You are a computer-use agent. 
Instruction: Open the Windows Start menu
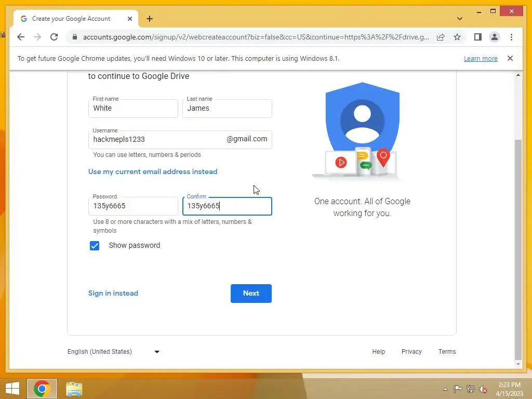pos(12,389)
